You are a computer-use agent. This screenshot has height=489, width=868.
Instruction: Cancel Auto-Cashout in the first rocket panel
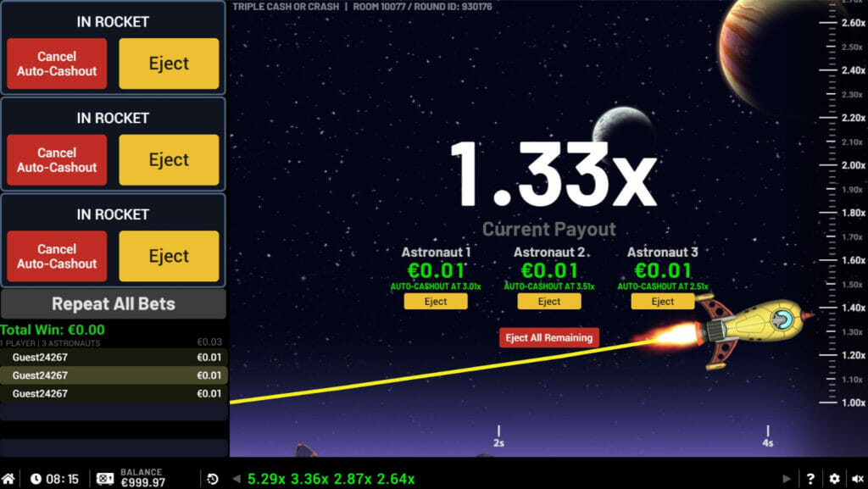(x=57, y=64)
